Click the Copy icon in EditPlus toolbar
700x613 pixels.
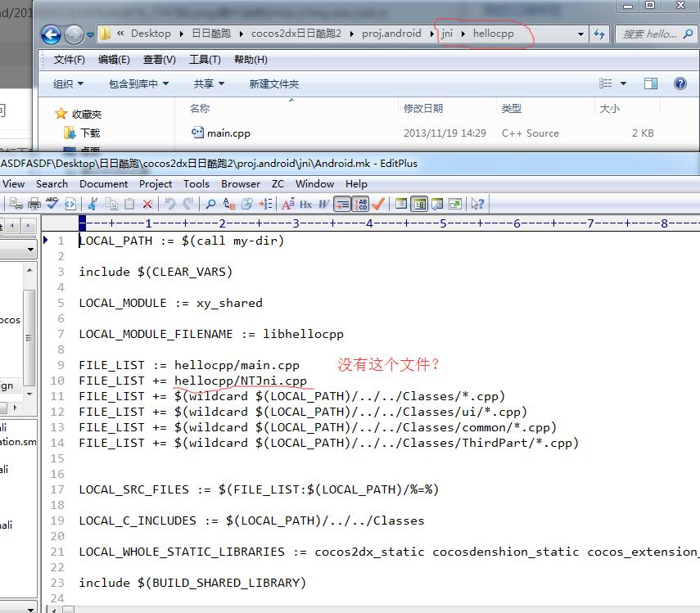[x=111, y=204]
